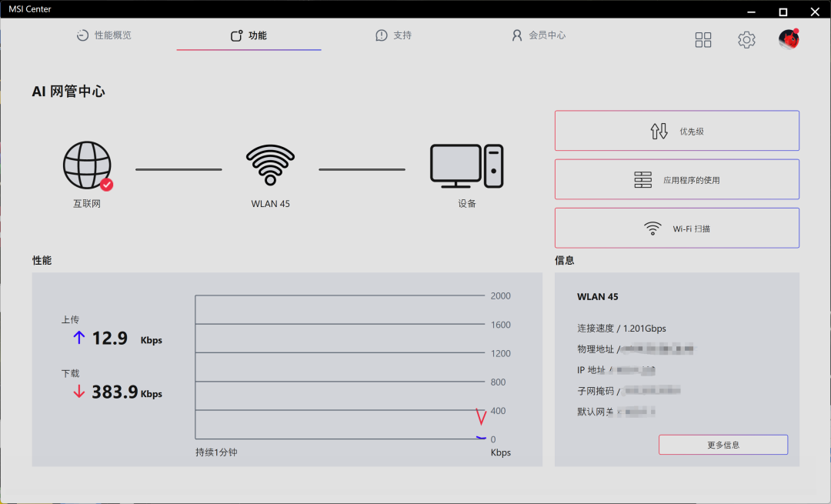This screenshot has width=831, height=504.
Task: Open settings via the gear icon
Action: pyautogui.click(x=746, y=40)
